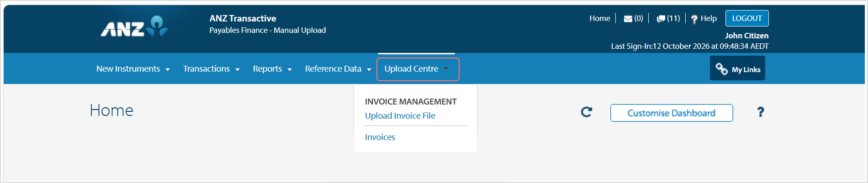Click Customise Dashboard button
The image size is (868, 183).
click(x=672, y=113)
